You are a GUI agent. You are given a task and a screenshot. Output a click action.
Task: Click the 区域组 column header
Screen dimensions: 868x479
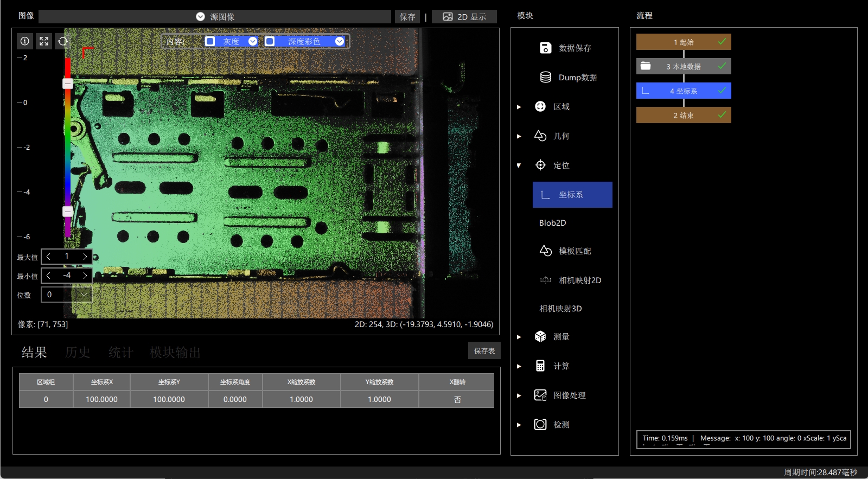coord(46,382)
